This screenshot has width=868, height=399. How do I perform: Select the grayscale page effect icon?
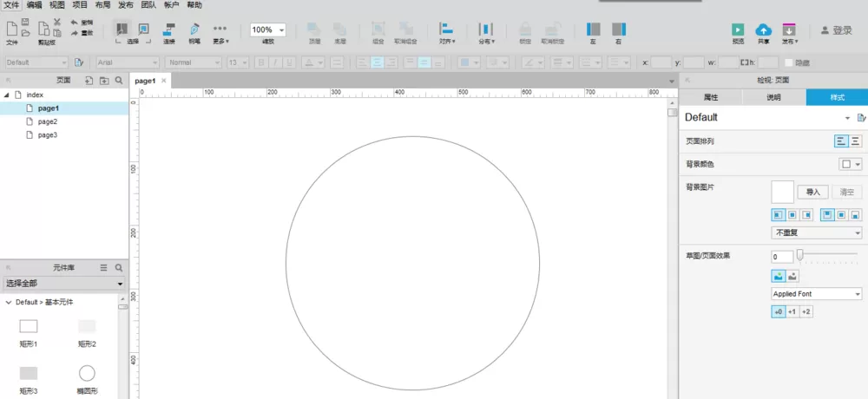click(x=792, y=276)
